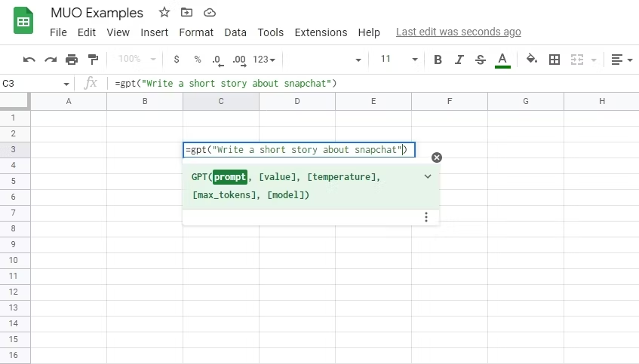Close the formula help popup
The image size is (639, 364).
pyautogui.click(x=437, y=158)
